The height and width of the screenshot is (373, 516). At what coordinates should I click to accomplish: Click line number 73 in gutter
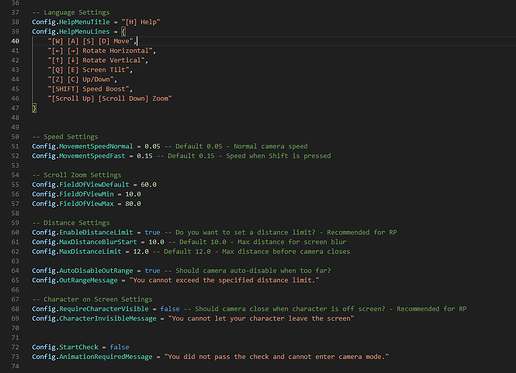coord(15,357)
